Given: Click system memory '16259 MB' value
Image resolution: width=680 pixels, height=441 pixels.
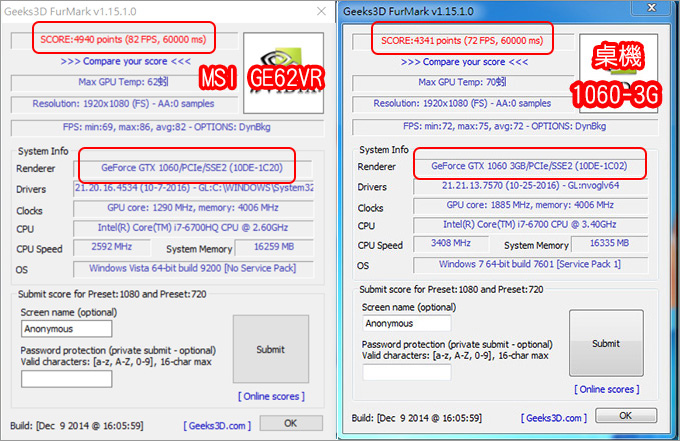Looking at the screenshot, I should point(274,247).
